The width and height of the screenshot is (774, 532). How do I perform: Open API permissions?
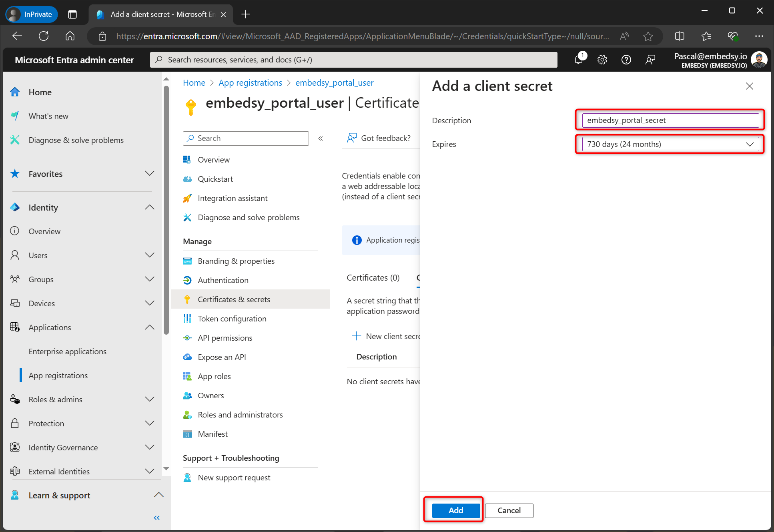point(225,337)
